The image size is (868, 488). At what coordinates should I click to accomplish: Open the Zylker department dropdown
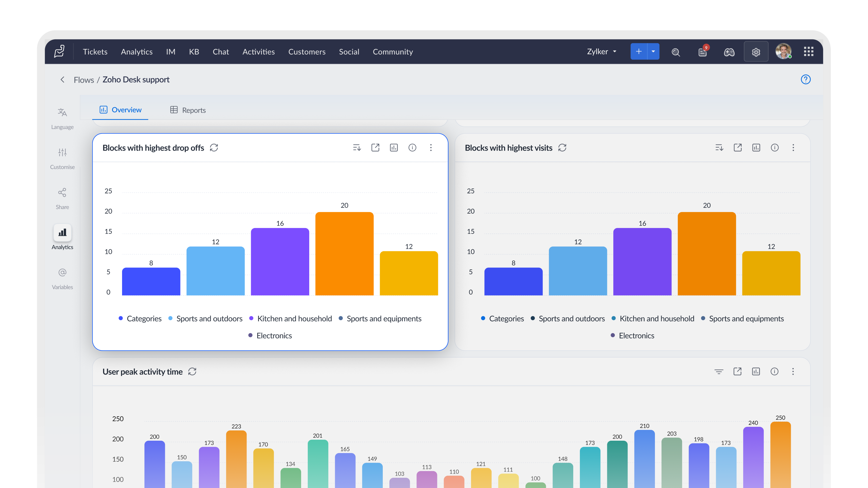pos(602,52)
